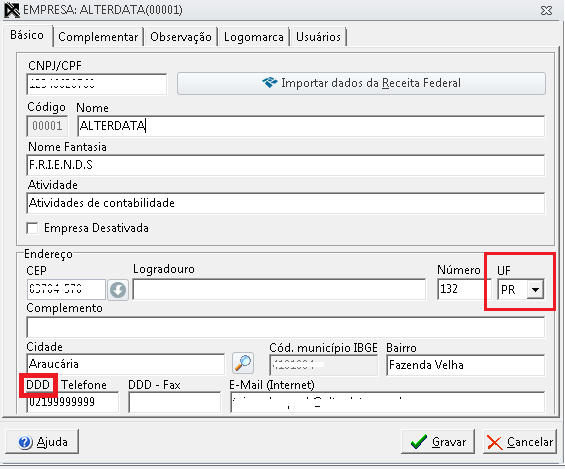565x469 pixels.
Task: Click the Bairro field Fazenda Velha
Action: coord(466,365)
